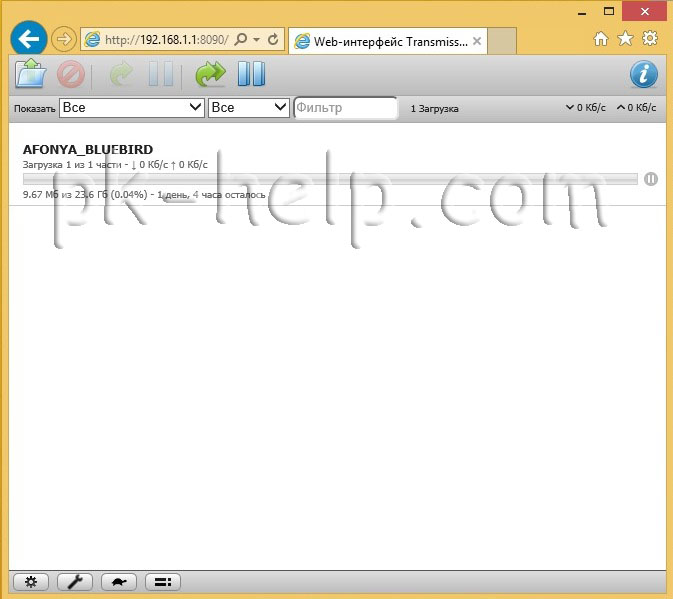Open the browser tools gear
Screen dimensions: 673x599
(x=650, y=39)
